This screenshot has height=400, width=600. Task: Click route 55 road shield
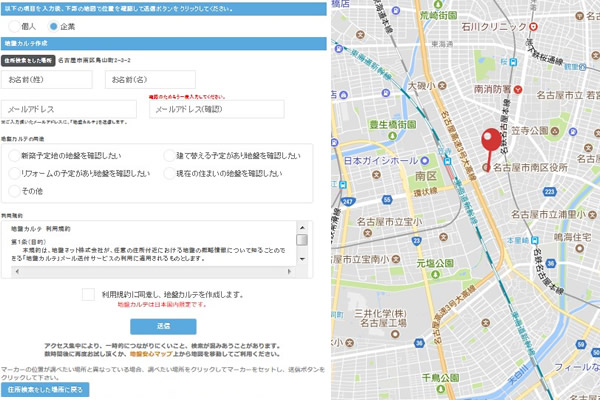click(387, 199)
